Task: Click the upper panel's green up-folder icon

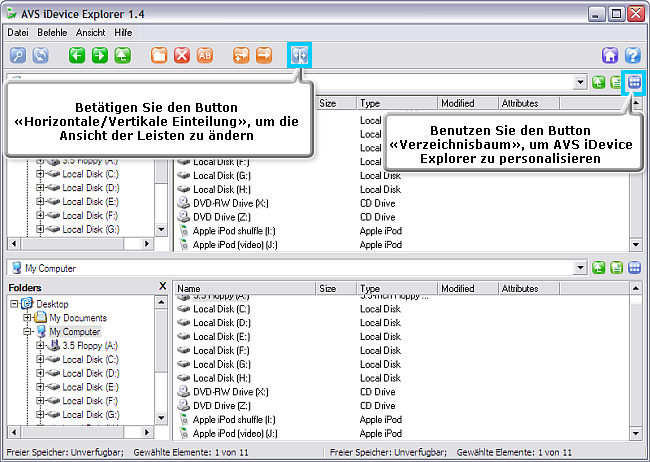Action: 598,83
